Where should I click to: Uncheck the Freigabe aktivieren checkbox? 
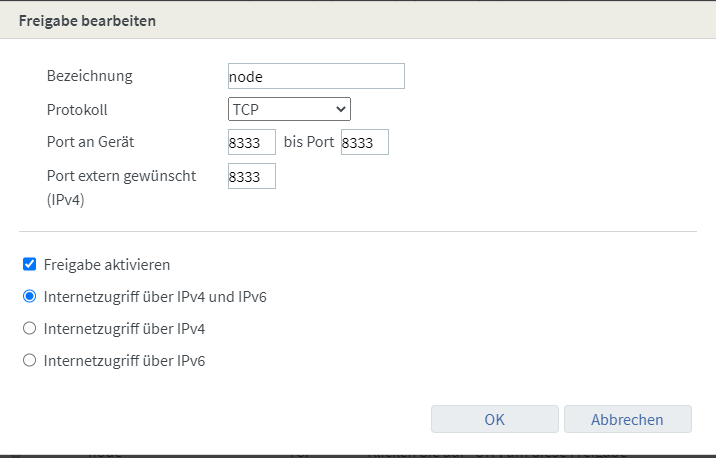(29, 265)
